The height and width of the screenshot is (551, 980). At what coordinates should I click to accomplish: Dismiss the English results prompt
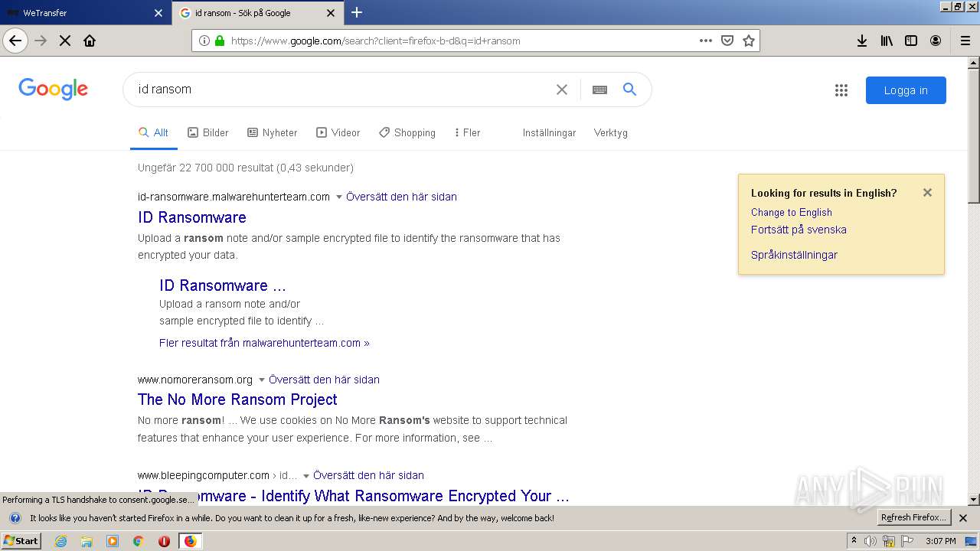tap(927, 193)
